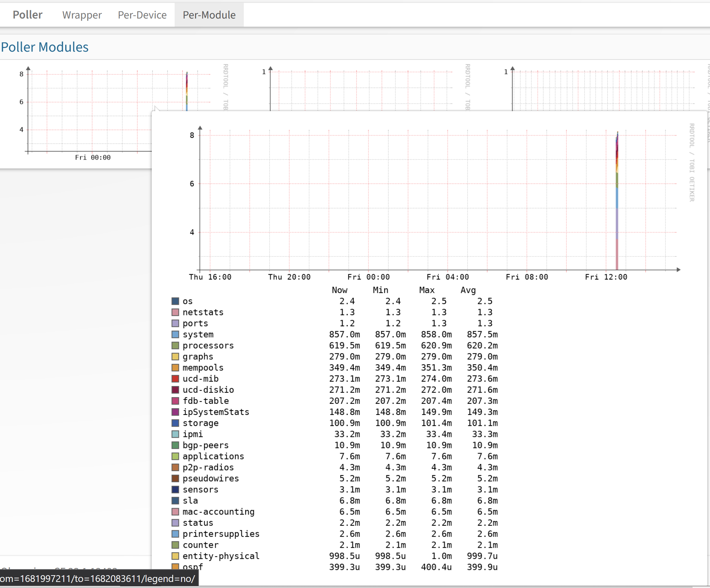Click the storage legend color swatch

(x=175, y=423)
